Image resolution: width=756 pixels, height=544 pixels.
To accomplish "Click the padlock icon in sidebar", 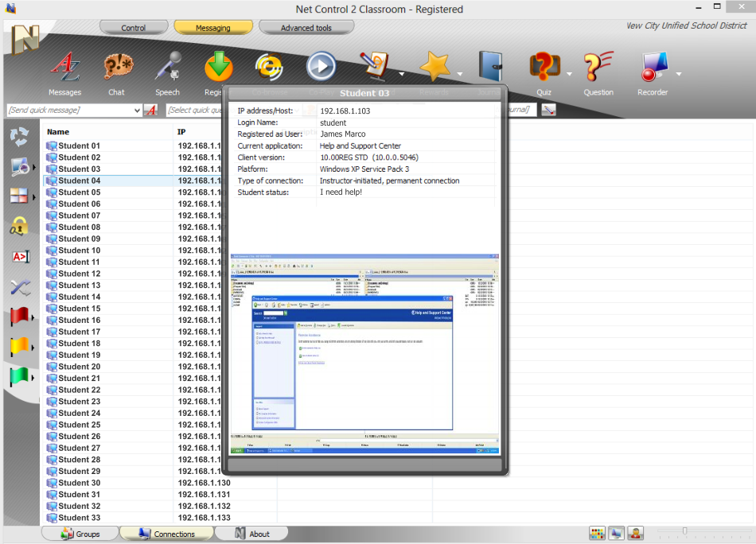I will 20,227.
